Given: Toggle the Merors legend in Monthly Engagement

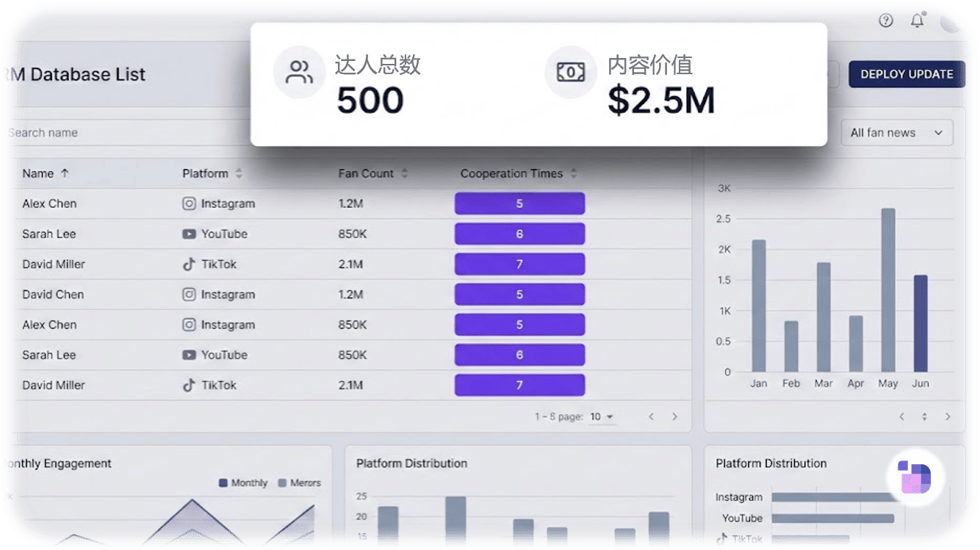Looking at the screenshot, I should (300, 482).
